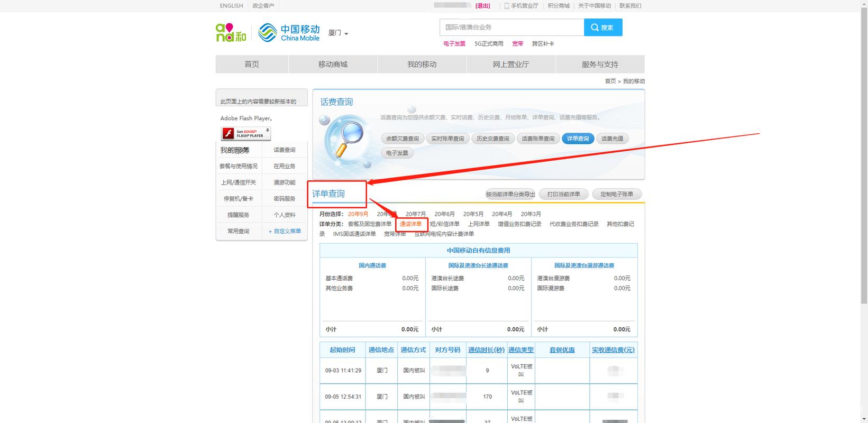Click 按当前详单分类导出 button
Image resolution: width=868 pixels, height=423 pixels.
(510, 194)
